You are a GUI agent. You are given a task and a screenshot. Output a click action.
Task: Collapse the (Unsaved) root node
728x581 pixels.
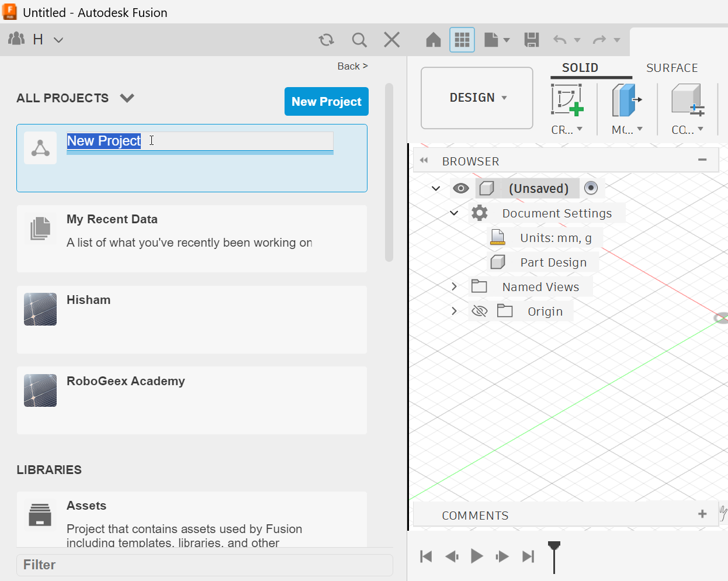436,188
